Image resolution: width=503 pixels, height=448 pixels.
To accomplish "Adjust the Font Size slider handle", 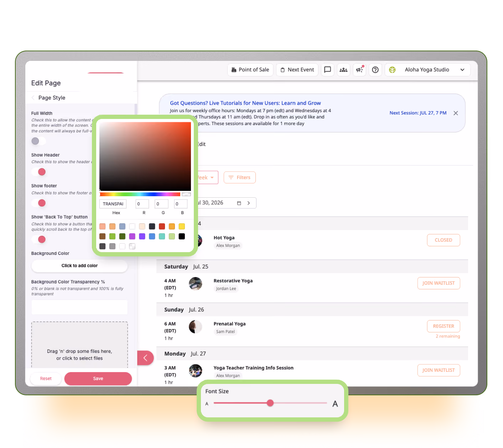I will [270, 403].
